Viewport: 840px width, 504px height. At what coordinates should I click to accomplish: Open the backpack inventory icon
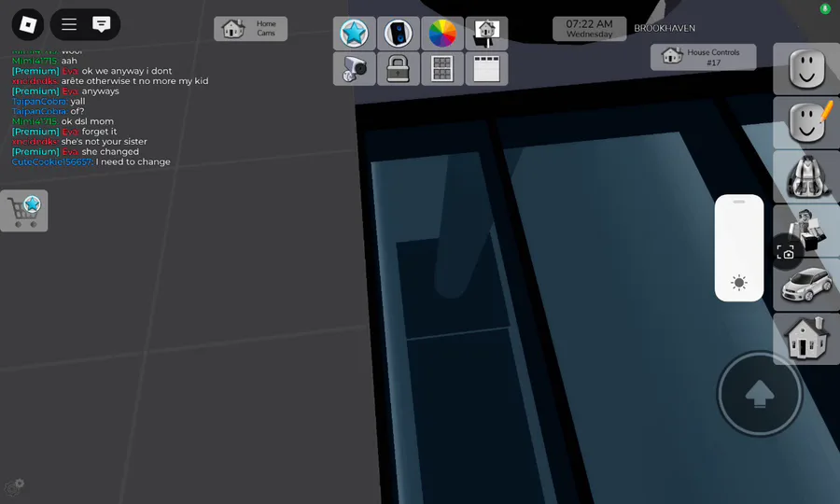[806, 176]
